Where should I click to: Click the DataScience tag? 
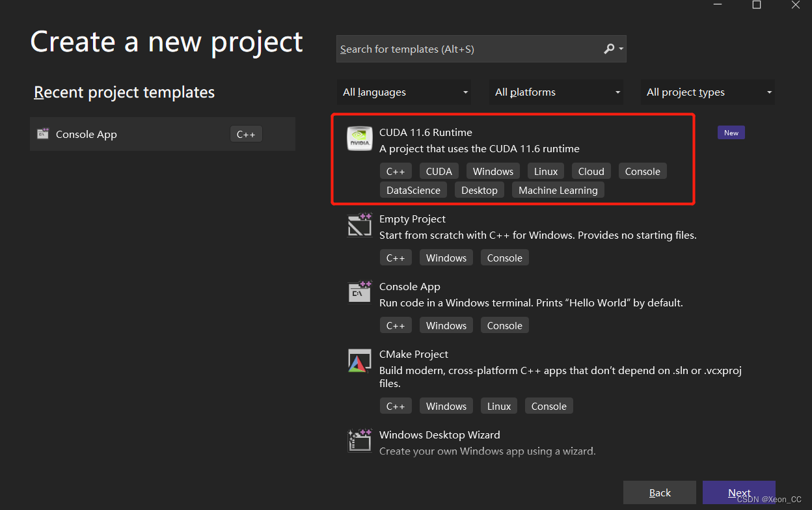pos(413,190)
